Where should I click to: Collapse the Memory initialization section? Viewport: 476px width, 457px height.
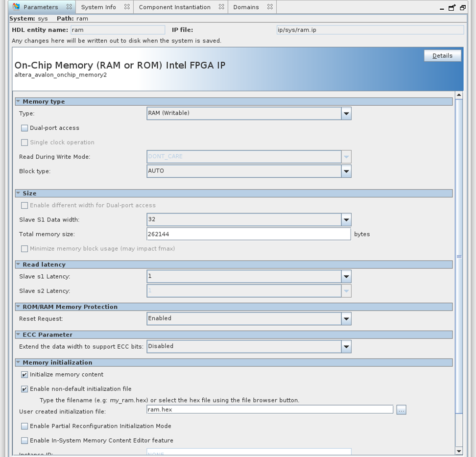point(18,362)
